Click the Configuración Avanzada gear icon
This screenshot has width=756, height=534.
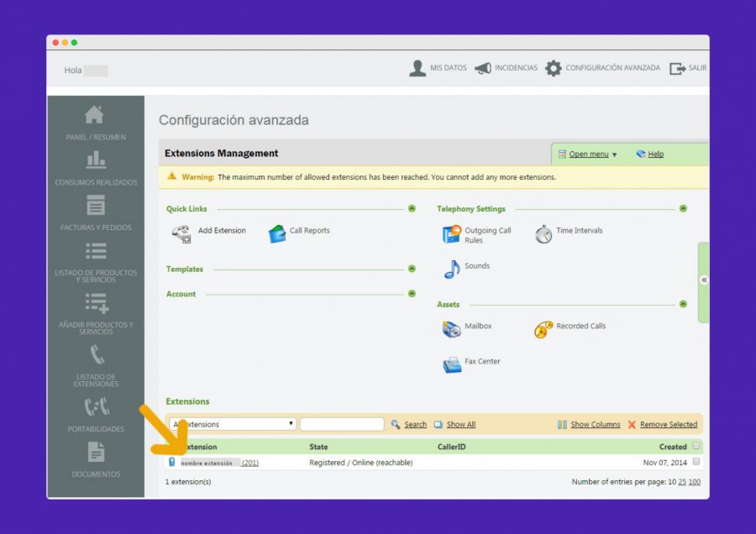click(553, 69)
